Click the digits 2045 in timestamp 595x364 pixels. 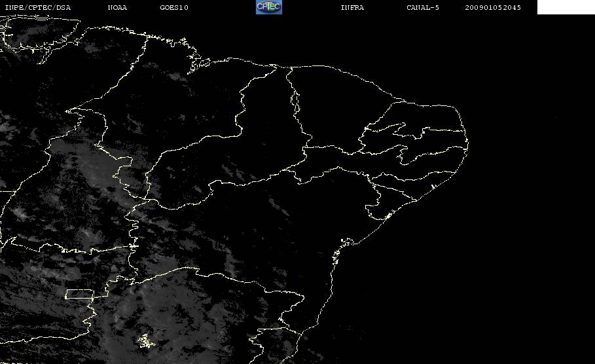pyautogui.click(x=512, y=8)
